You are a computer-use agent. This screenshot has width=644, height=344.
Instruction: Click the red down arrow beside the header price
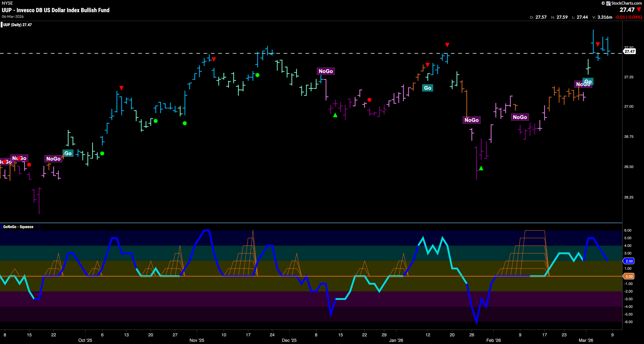point(639,10)
